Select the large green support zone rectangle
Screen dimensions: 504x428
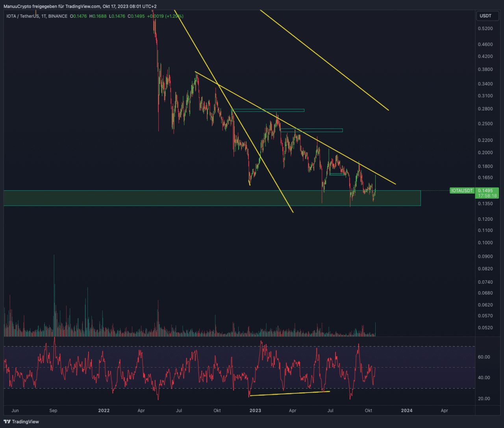(212, 198)
